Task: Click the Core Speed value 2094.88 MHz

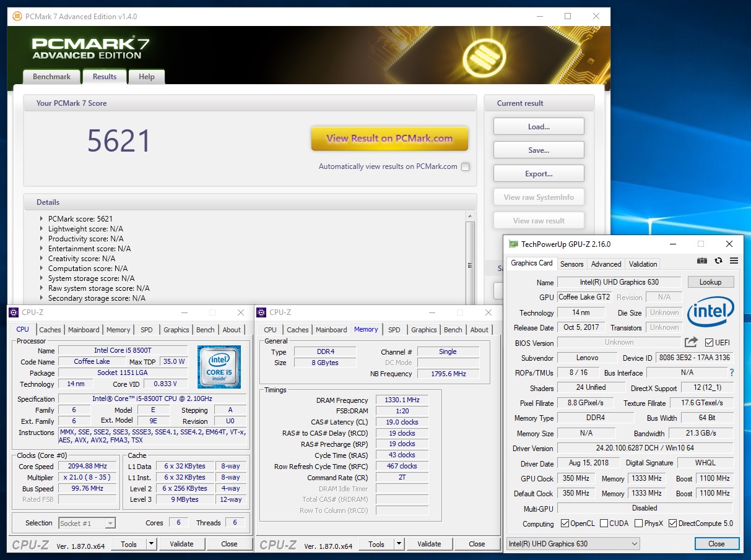Action: tap(89, 466)
